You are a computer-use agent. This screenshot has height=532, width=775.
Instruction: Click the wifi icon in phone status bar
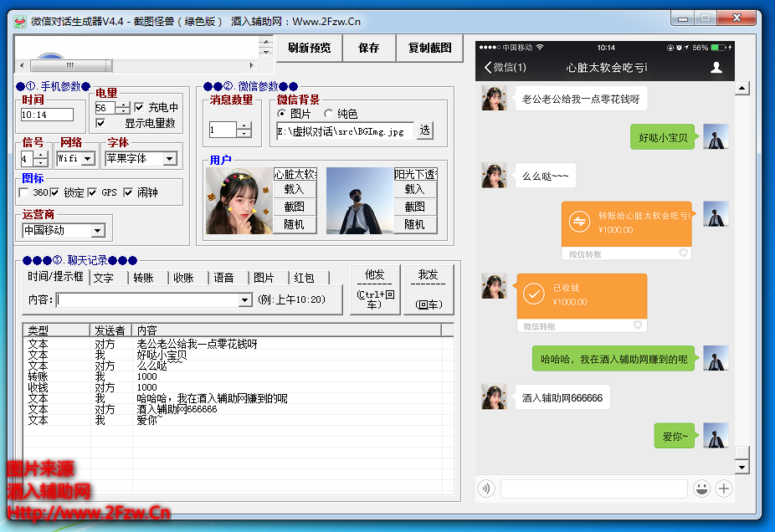point(540,48)
